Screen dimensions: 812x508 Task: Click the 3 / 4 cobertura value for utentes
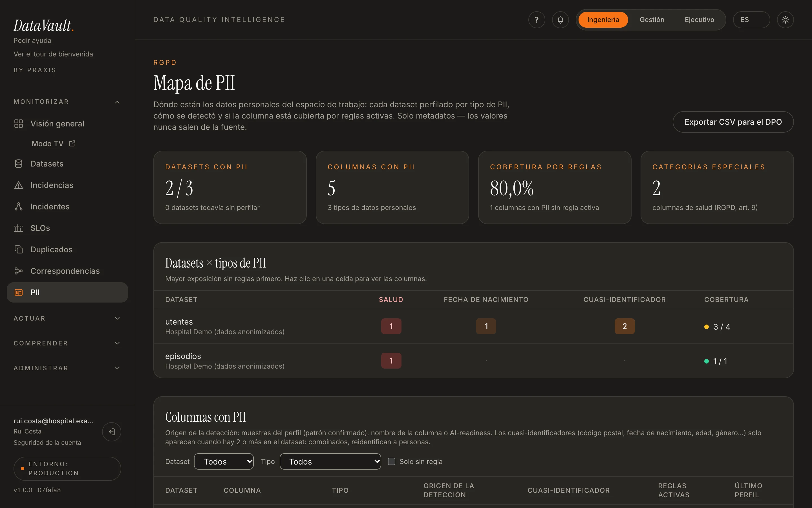pos(721,327)
